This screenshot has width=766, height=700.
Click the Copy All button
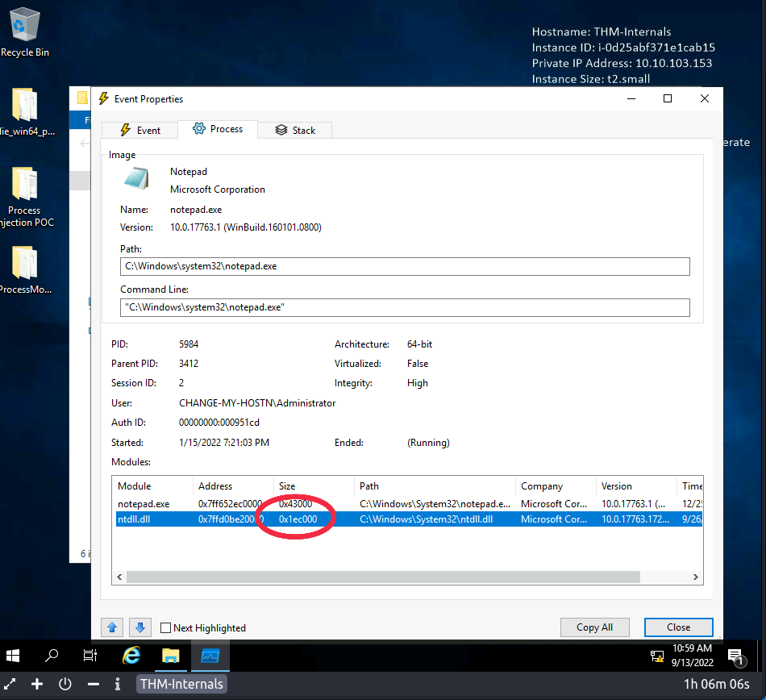point(595,627)
